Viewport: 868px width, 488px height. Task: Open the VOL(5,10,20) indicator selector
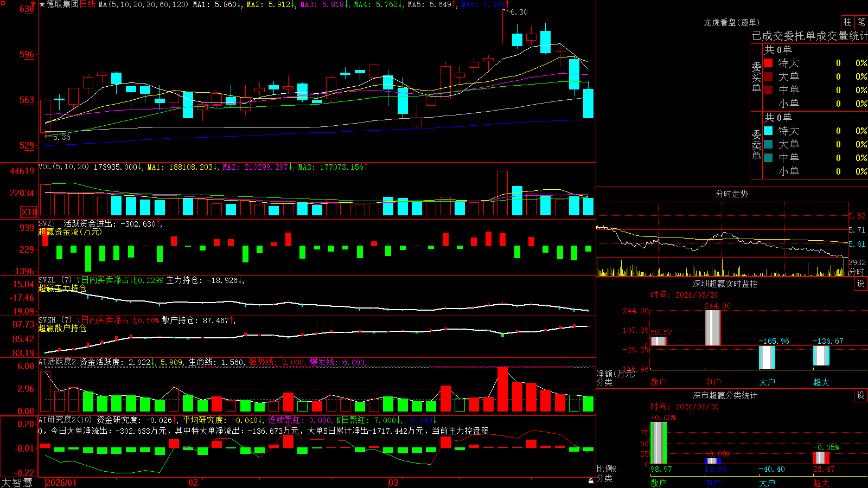[63, 167]
